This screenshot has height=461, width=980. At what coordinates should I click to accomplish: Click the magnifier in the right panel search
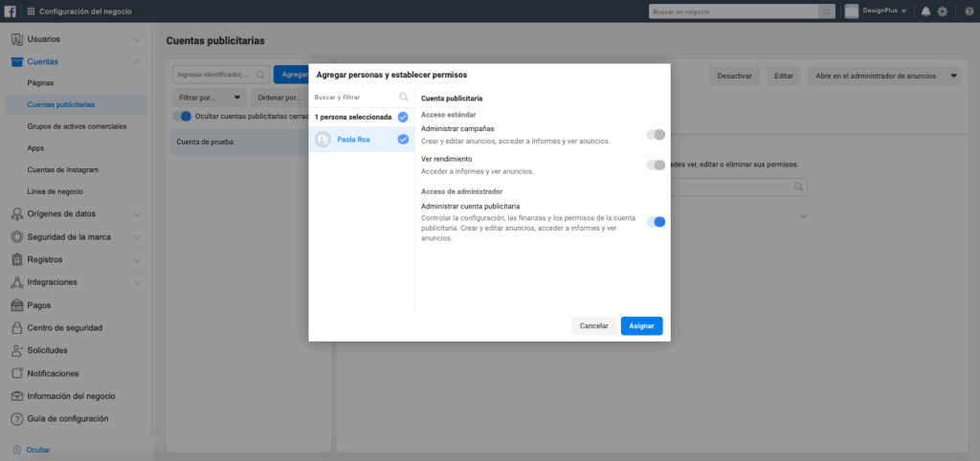pyautogui.click(x=798, y=187)
